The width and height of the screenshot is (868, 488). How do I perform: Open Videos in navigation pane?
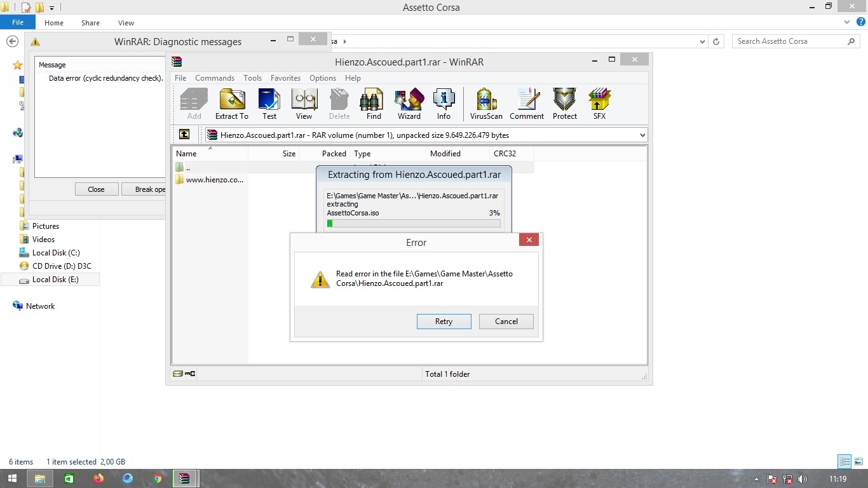click(38, 240)
